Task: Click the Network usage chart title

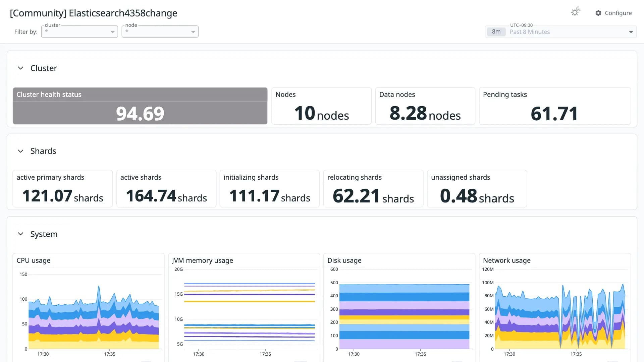Action: [507, 260]
